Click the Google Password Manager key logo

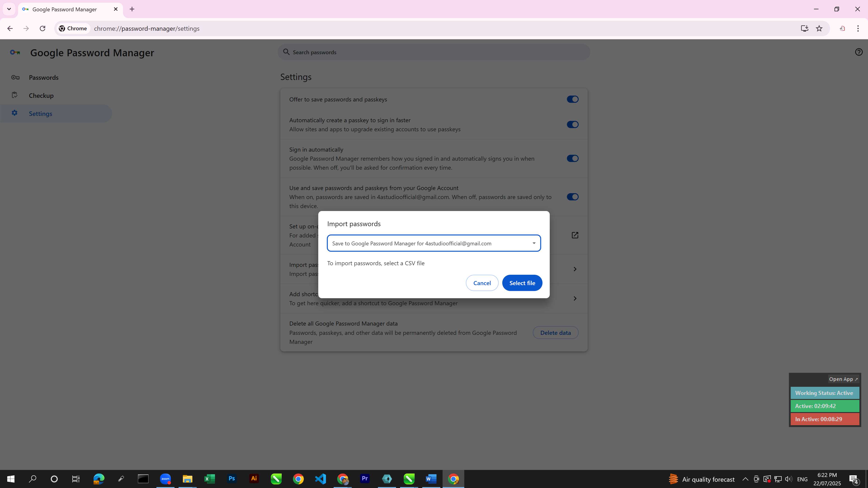point(15,52)
